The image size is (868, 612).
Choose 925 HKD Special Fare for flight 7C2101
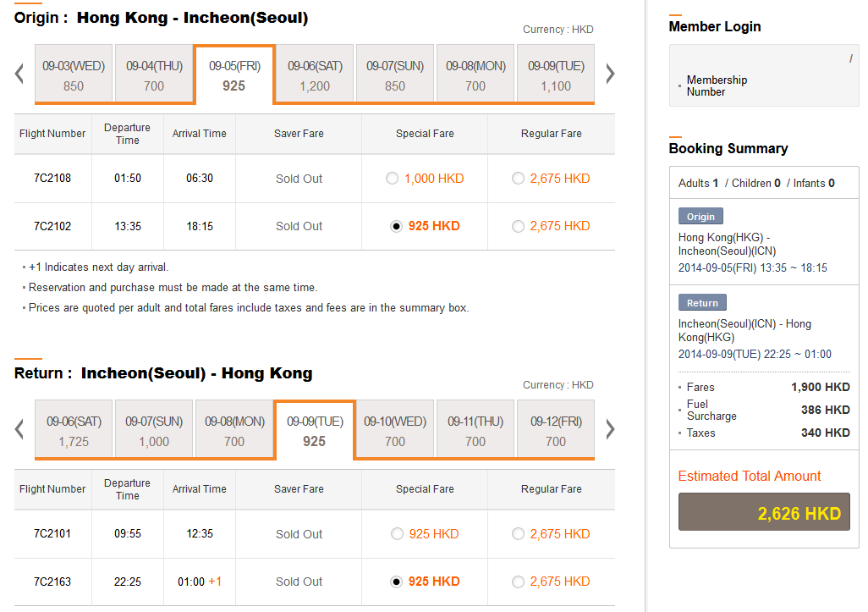[396, 534]
